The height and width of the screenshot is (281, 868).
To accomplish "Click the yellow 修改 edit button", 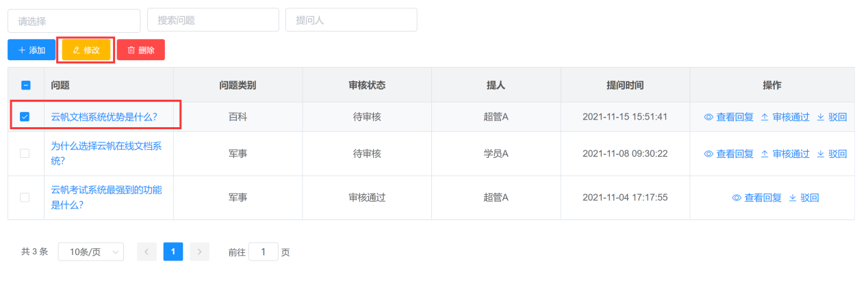I will (x=86, y=50).
